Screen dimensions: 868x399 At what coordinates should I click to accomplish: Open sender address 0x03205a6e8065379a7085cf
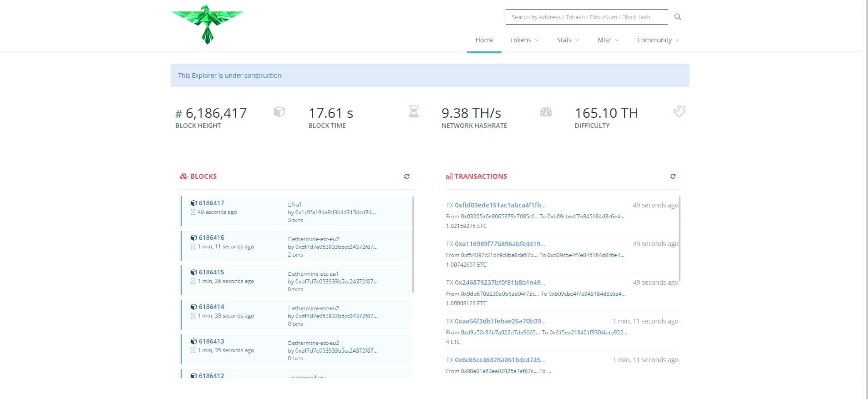click(x=499, y=217)
